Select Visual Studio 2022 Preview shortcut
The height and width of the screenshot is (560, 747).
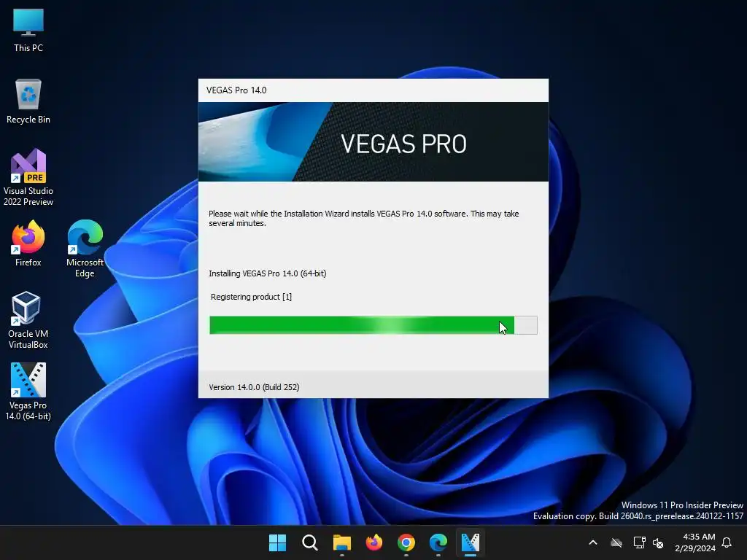coord(28,177)
